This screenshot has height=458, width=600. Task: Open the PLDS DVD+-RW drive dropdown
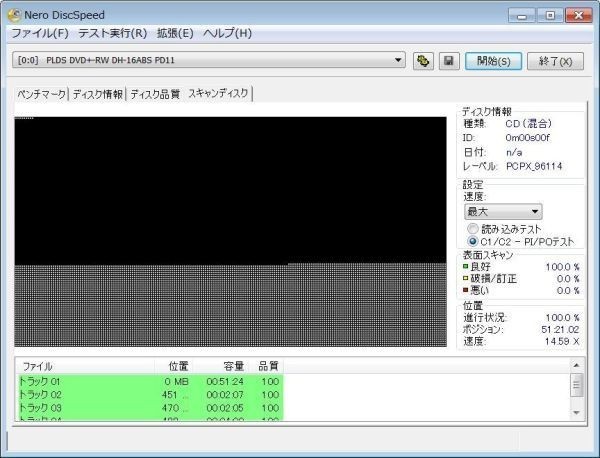[209, 60]
